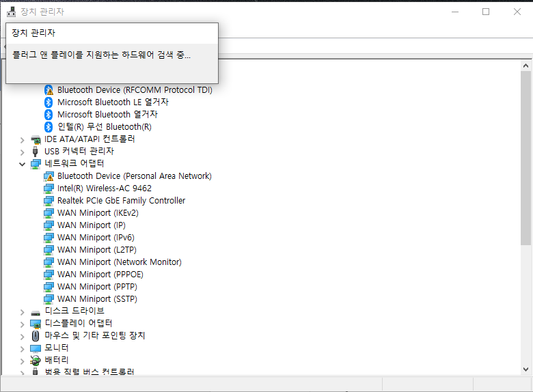Select the 디스플레이 어댑터 label
This screenshot has width=533, height=392.
pos(79,323)
